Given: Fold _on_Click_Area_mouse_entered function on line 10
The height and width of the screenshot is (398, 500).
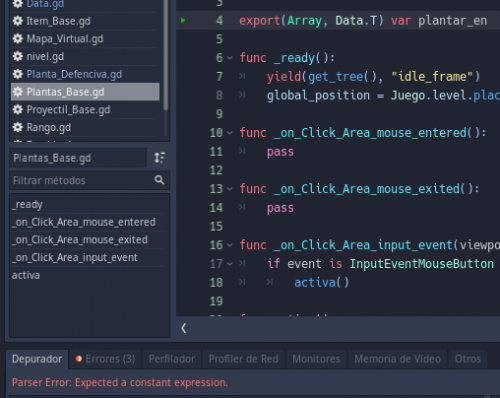Looking at the screenshot, I should [230, 133].
